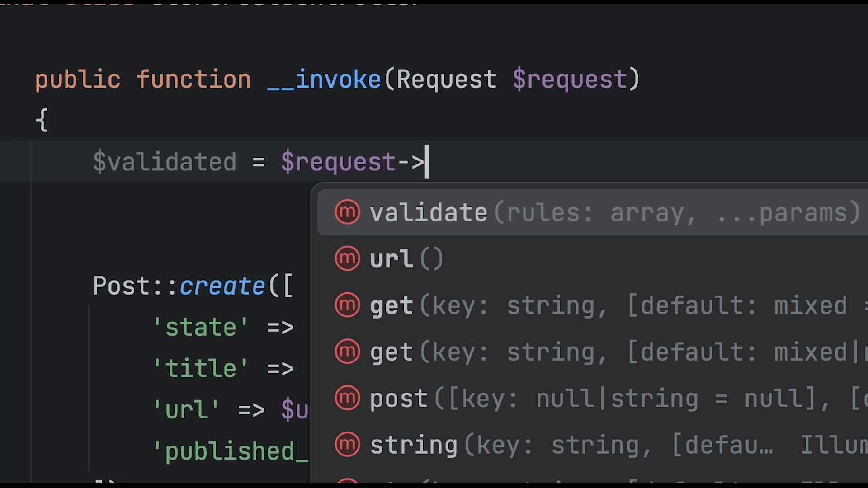Click the $request parameter in signature
The height and width of the screenshot is (488, 868).
click(x=570, y=80)
